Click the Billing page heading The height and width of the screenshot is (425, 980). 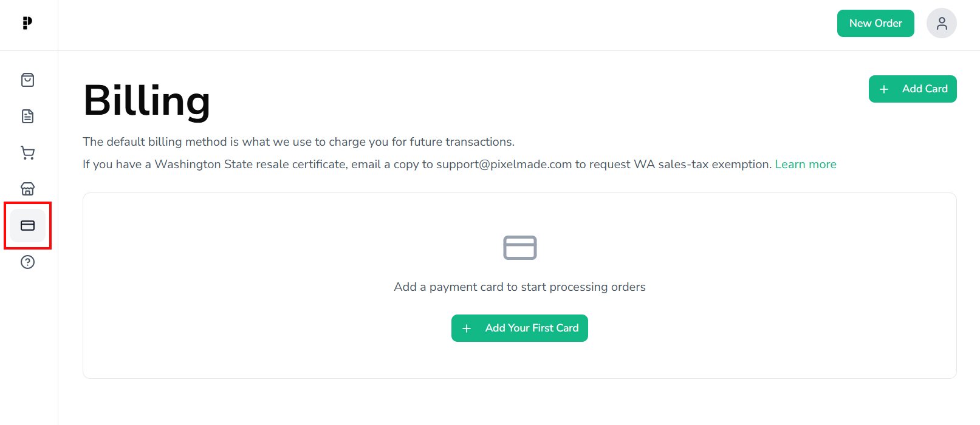coord(146,101)
